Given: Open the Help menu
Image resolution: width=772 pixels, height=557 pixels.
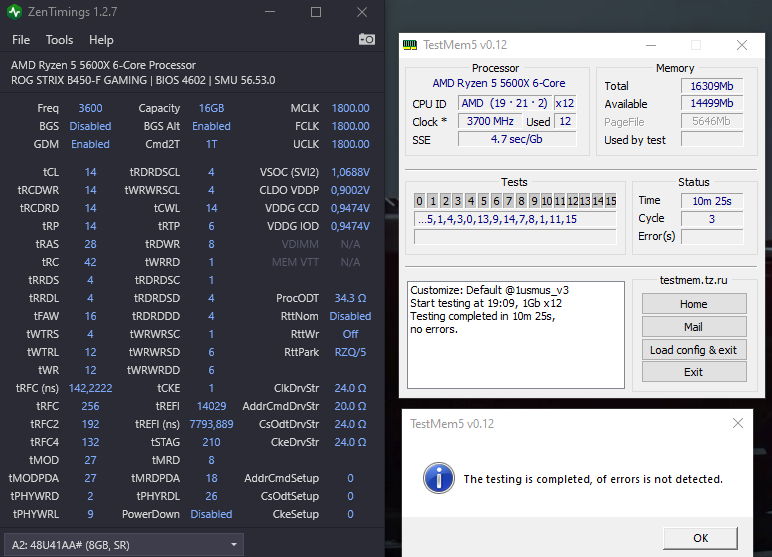Looking at the screenshot, I should [101, 40].
